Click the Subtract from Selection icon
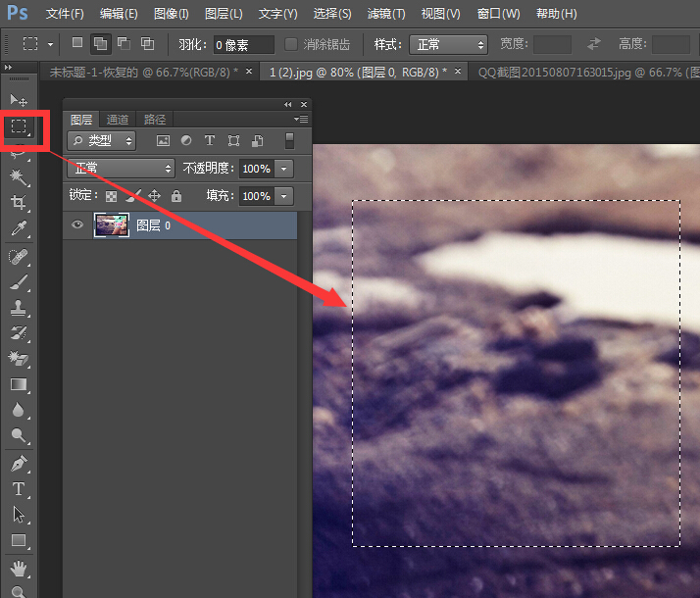The height and width of the screenshot is (598, 700). 124,43
